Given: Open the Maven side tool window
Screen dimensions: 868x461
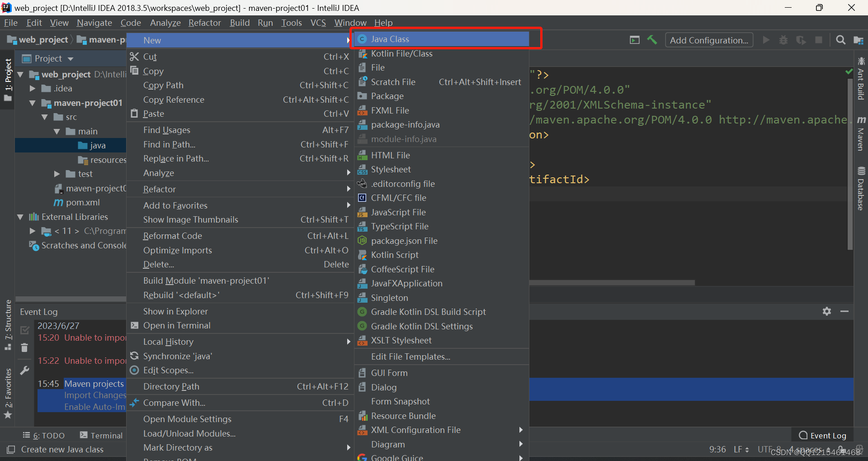Looking at the screenshot, I should point(861,133).
